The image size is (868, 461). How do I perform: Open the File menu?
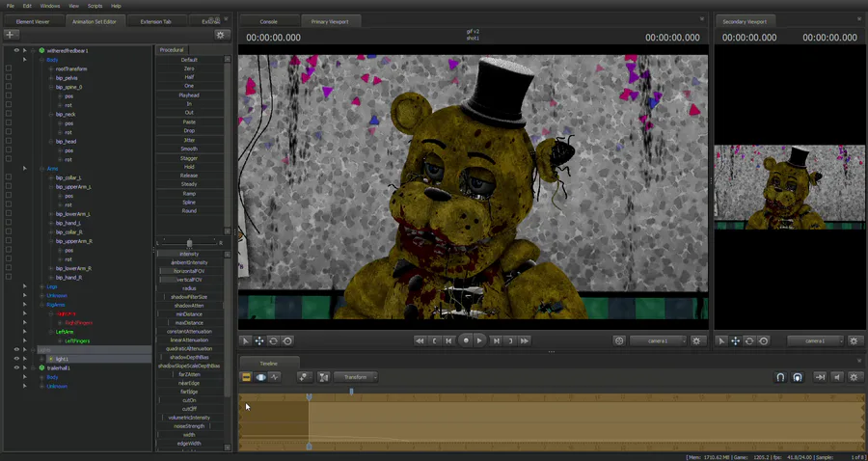pos(11,6)
